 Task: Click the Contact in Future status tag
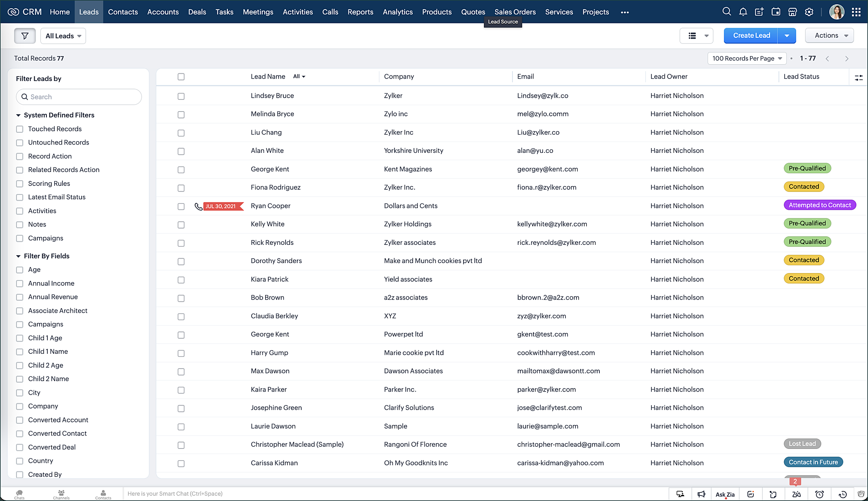tap(813, 462)
